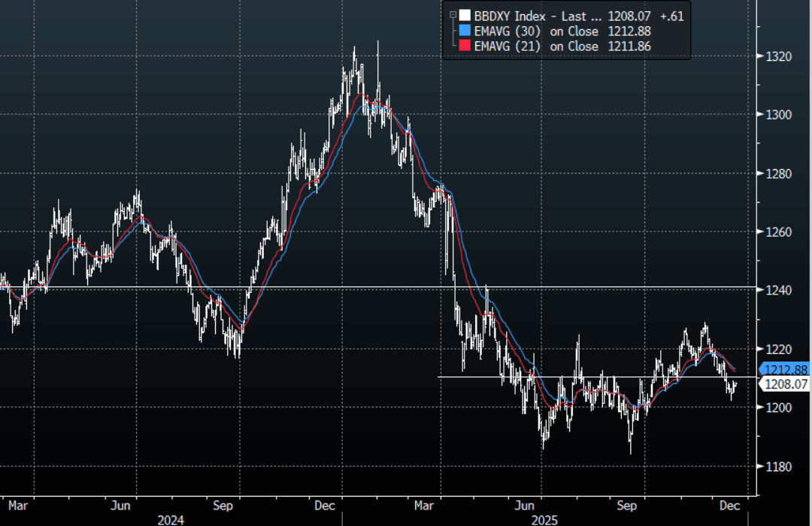812x526 pixels.
Task: Click the 1211.86 value in the legend
Action: [629, 47]
